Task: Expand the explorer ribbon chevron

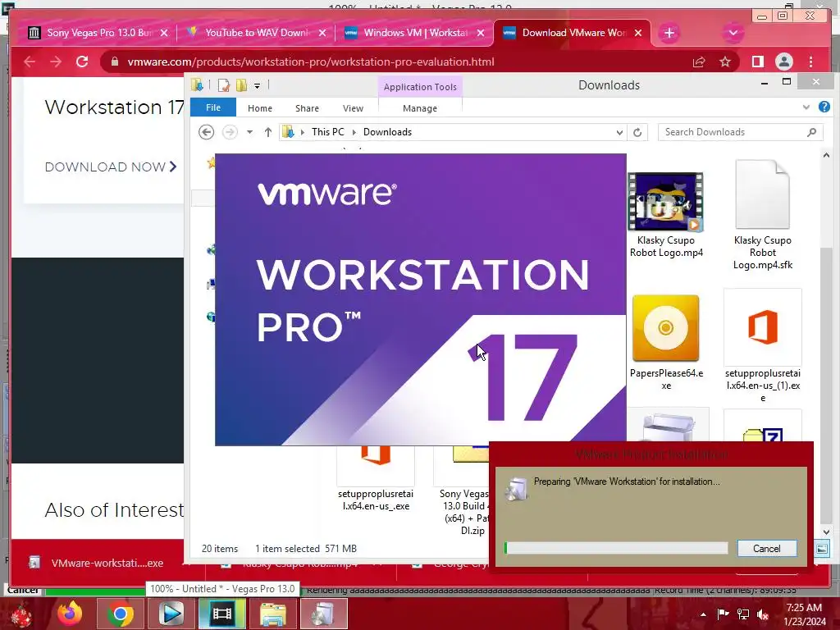Action: tap(806, 107)
